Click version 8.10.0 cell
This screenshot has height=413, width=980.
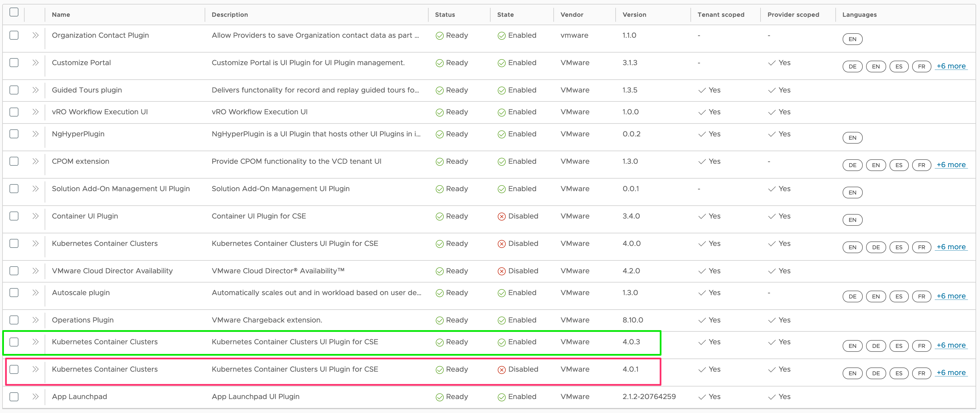click(633, 320)
